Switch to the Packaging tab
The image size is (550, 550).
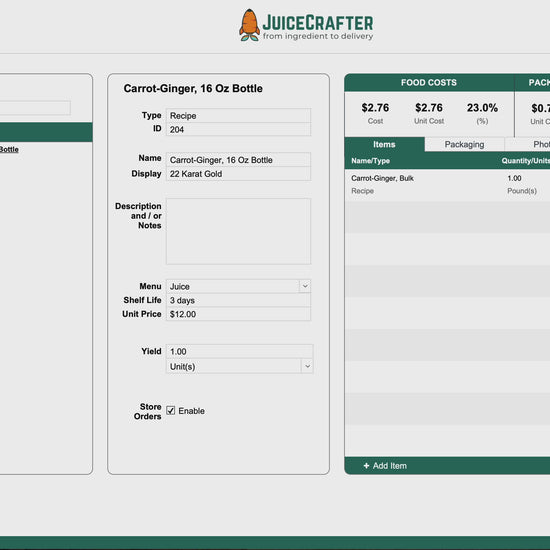(464, 145)
